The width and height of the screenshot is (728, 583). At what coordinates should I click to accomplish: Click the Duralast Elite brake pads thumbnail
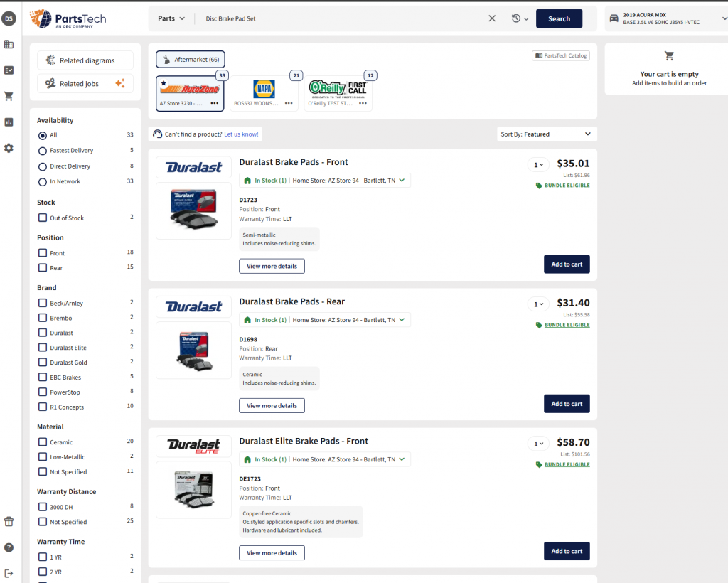(193, 489)
